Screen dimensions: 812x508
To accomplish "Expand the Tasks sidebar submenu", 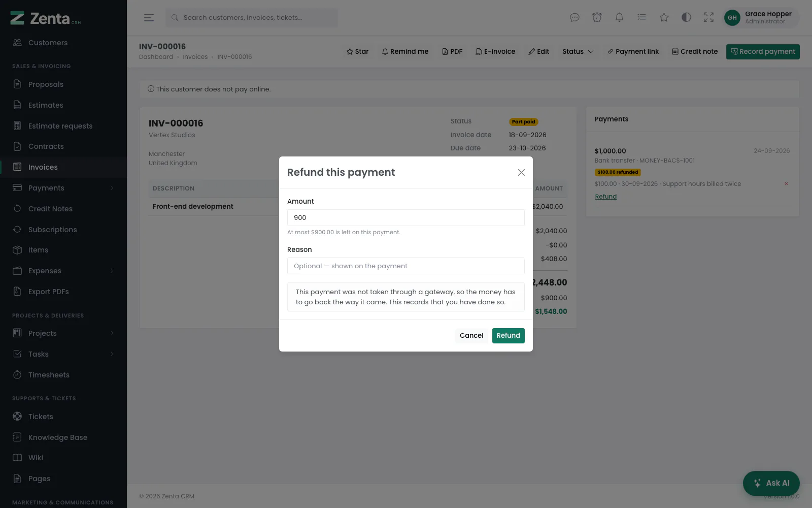I will pyautogui.click(x=63, y=354).
